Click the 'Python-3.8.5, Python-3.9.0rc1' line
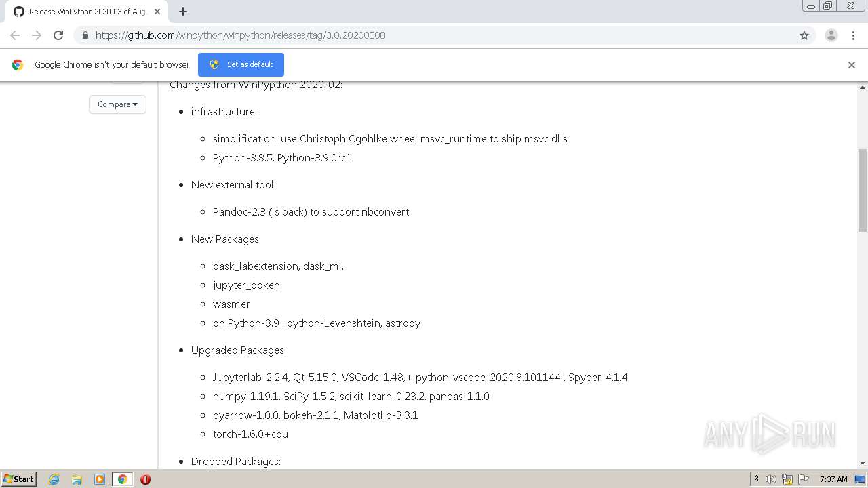The width and height of the screenshot is (868, 488). tap(282, 157)
